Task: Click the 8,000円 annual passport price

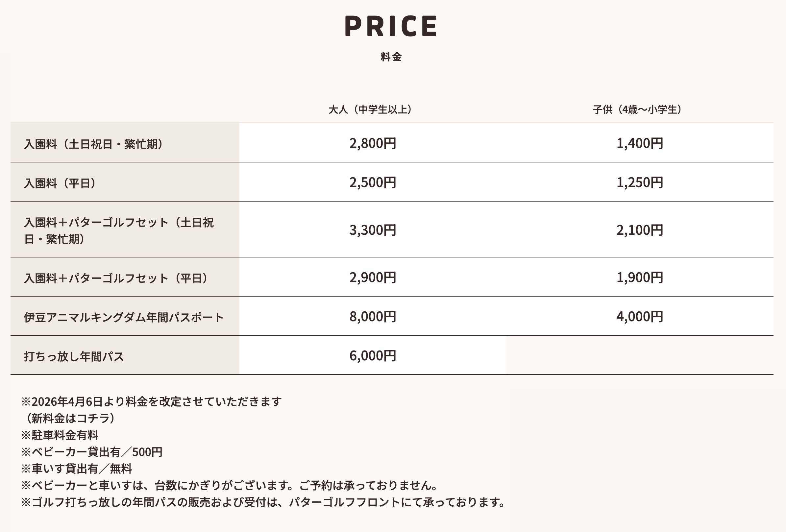Action: pyautogui.click(x=372, y=317)
